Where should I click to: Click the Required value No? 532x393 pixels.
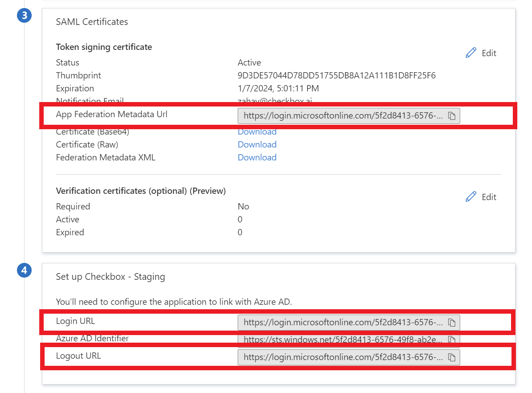pyautogui.click(x=243, y=206)
